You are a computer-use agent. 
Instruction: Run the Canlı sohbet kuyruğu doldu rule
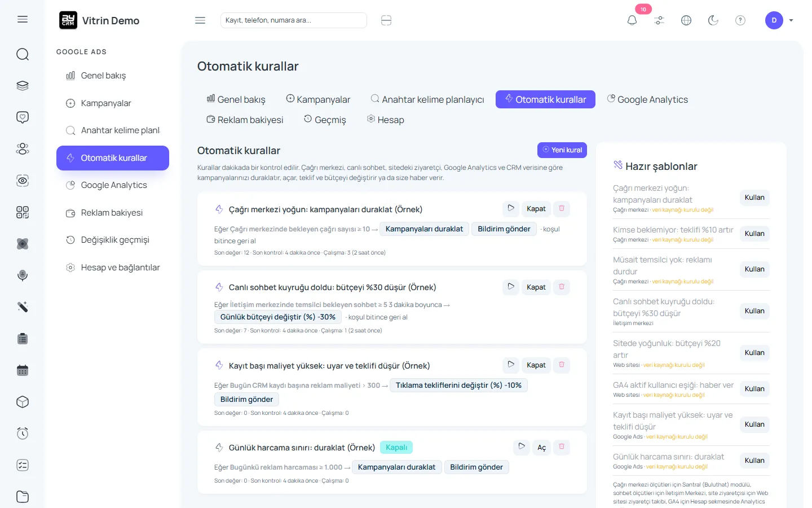511,287
